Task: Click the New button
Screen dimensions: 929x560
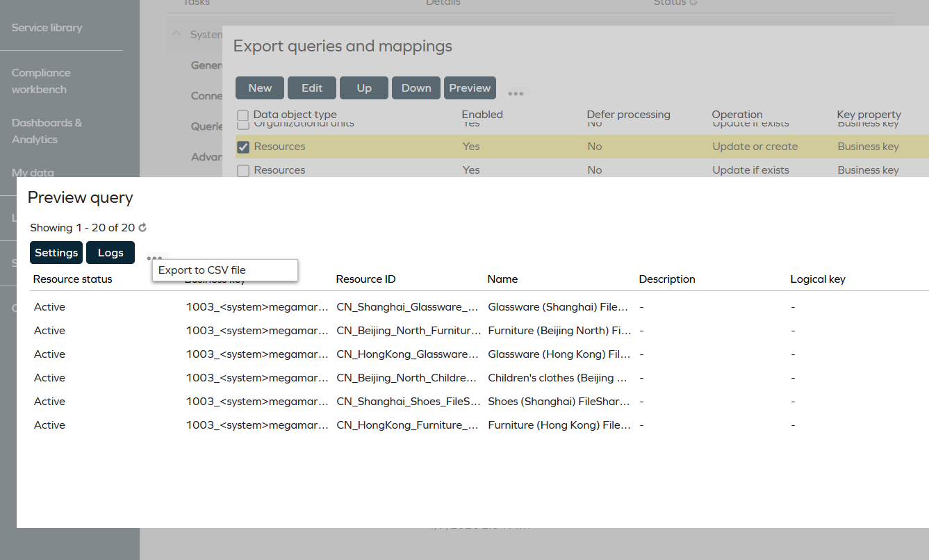Action: pyautogui.click(x=260, y=88)
